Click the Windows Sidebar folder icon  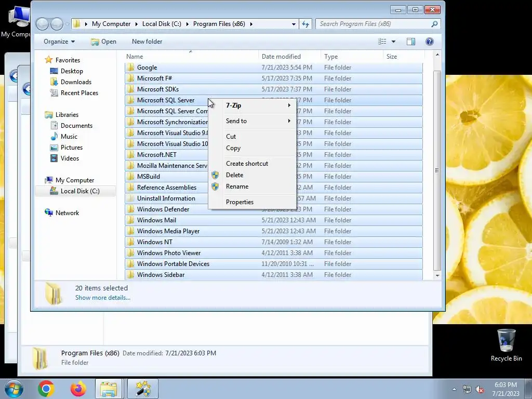(x=130, y=274)
